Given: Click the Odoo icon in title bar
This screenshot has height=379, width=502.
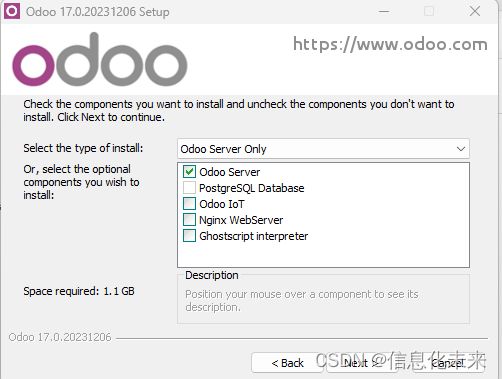Looking at the screenshot, I should (12, 11).
